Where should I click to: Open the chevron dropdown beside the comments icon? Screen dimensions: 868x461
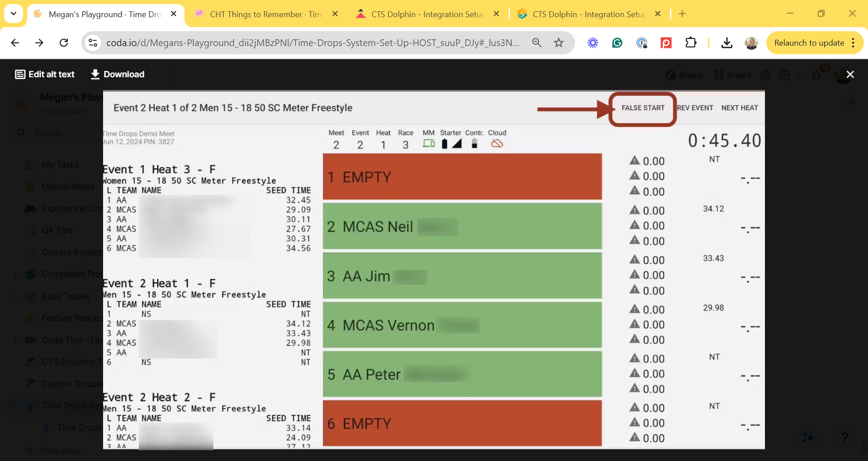point(800,75)
